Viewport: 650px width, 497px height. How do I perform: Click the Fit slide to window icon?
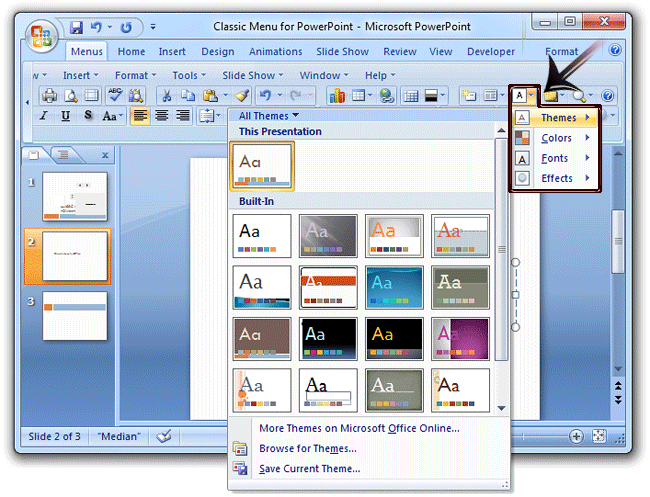click(599, 436)
